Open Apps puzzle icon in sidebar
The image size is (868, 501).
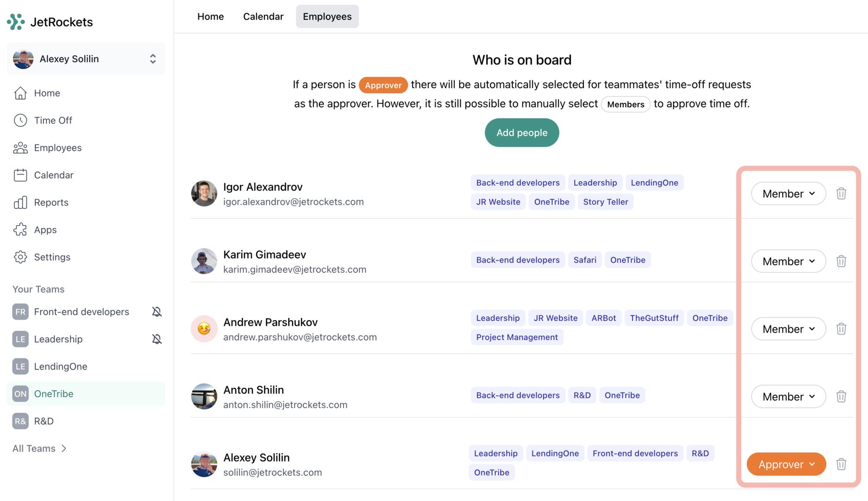point(20,230)
